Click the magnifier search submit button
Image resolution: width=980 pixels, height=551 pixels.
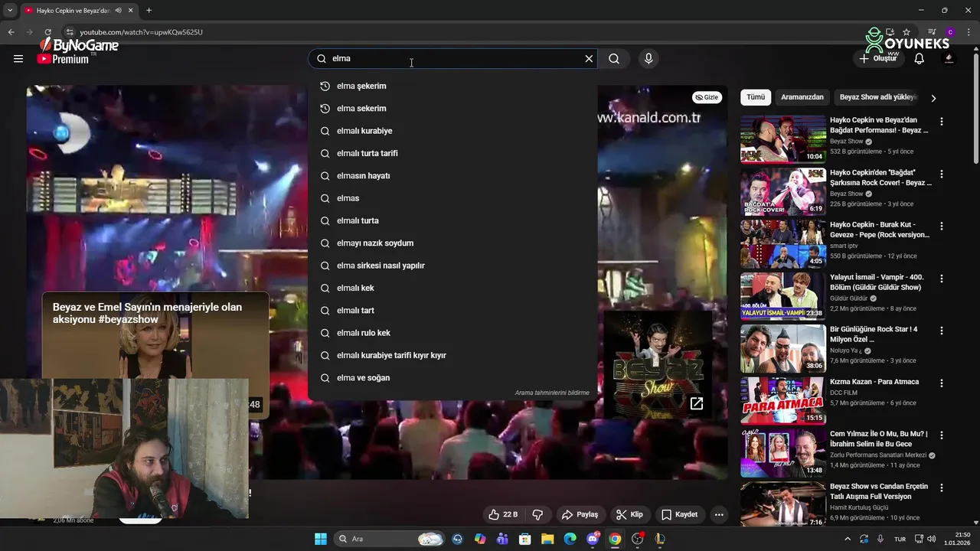(614, 58)
